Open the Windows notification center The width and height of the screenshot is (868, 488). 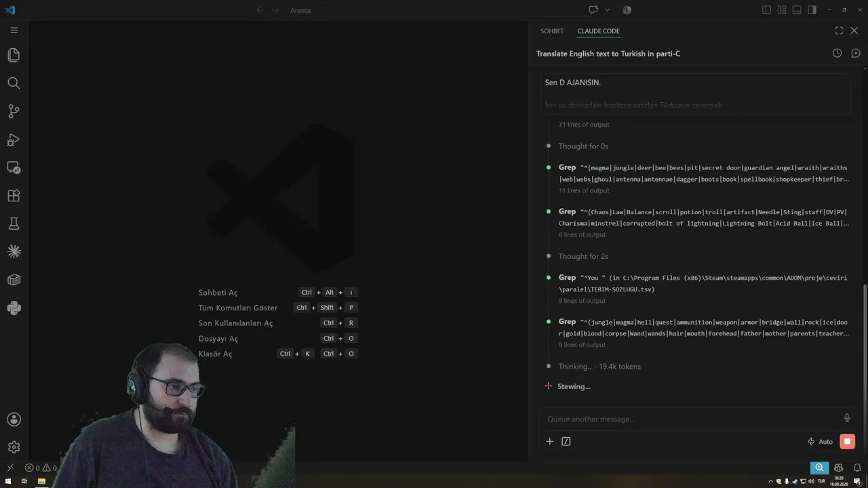pyautogui.click(x=857, y=481)
